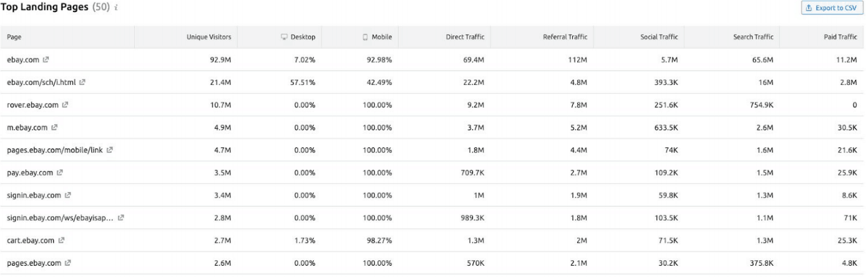868x277 pixels.
Task: Open external link icon for signin.ebay.com
Action: 68,195
